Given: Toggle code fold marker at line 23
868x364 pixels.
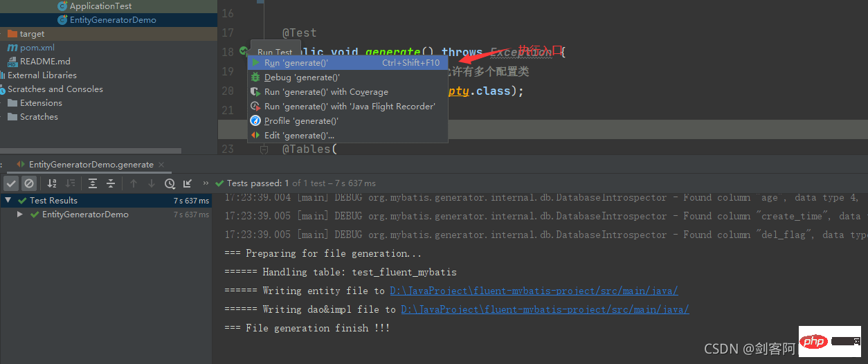Looking at the screenshot, I should pyautogui.click(x=264, y=149).
